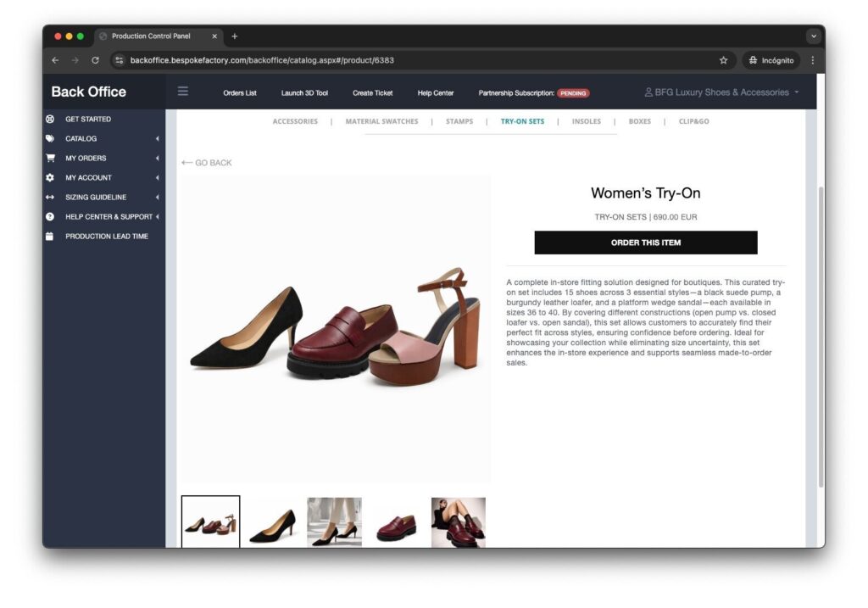Click the My Account gear icon
Screen dimensions: 868x608
tap(50, 177)
